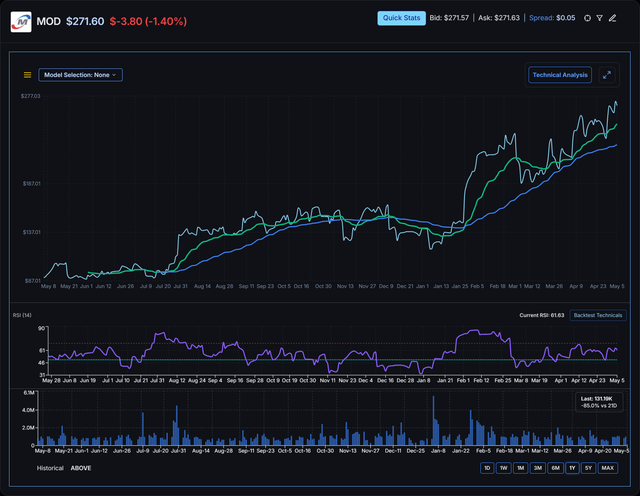
Task: Select the 6M timeframe
Action: coord(555,468)
